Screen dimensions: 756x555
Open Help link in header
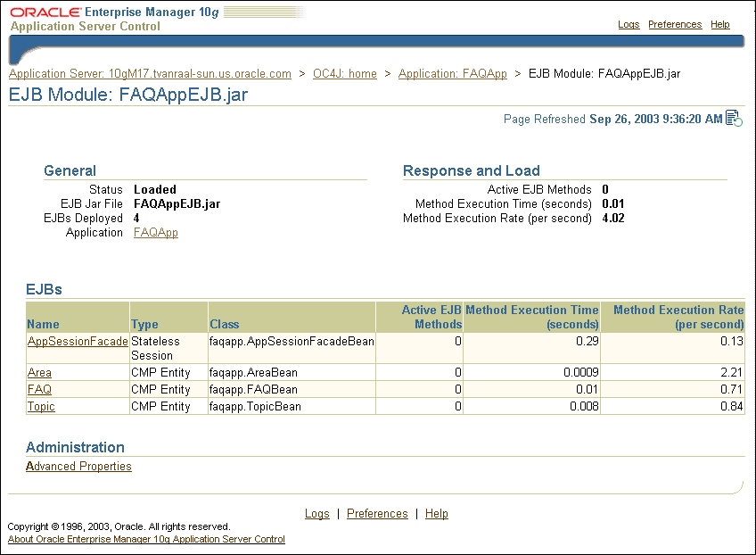pos(720,24)
